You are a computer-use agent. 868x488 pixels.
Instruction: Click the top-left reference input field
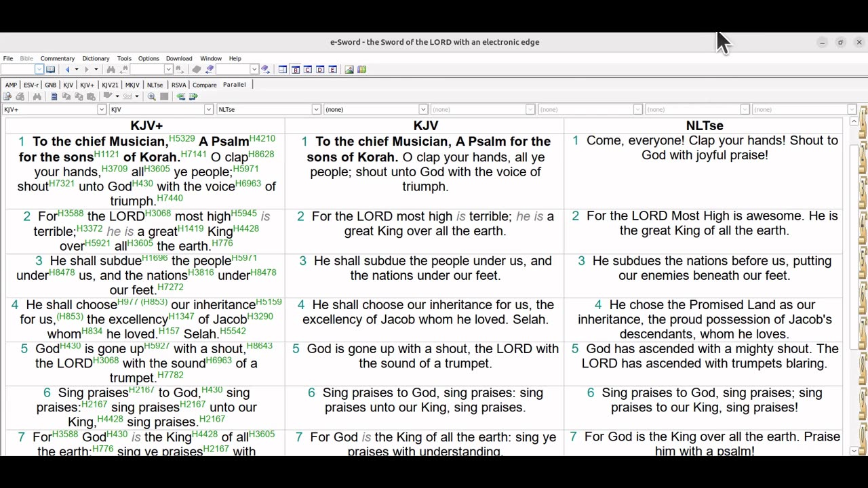coord(17,69)
